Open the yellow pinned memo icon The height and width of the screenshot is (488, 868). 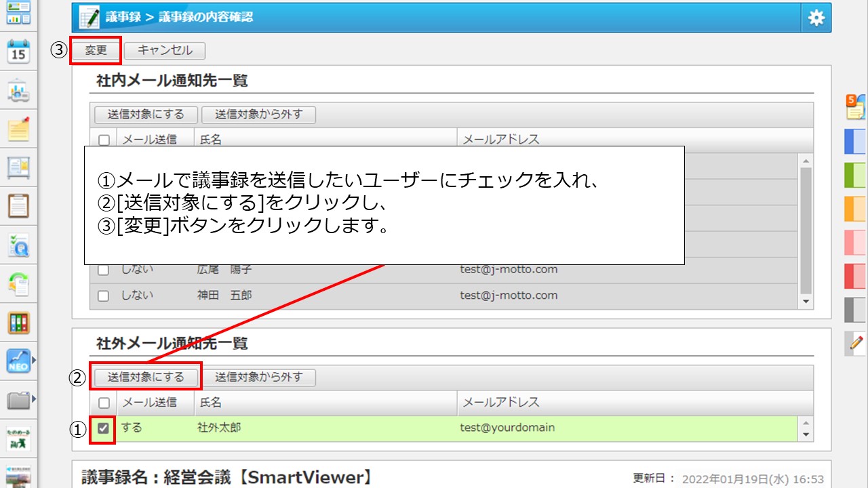coord(18,129)
